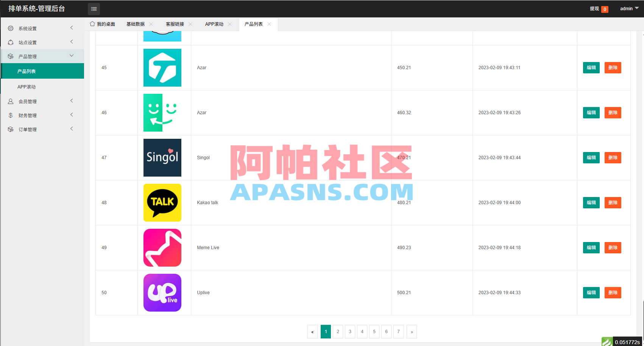Viewport: 644px width, 346px height.
Task: Open the 提现 notification badge
Action: 605,9
